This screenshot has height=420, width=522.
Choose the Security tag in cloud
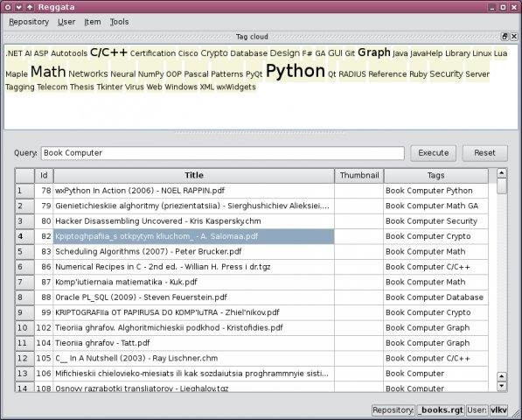[446, 74]
